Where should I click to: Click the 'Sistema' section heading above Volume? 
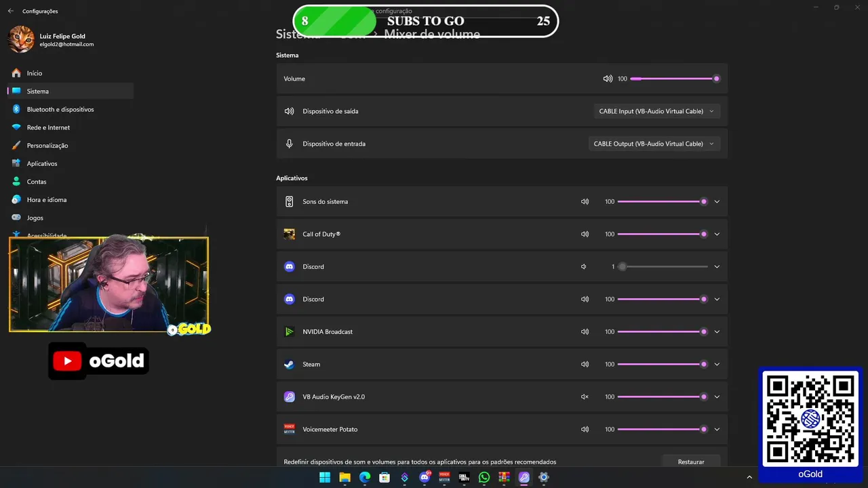pos(287,55)
